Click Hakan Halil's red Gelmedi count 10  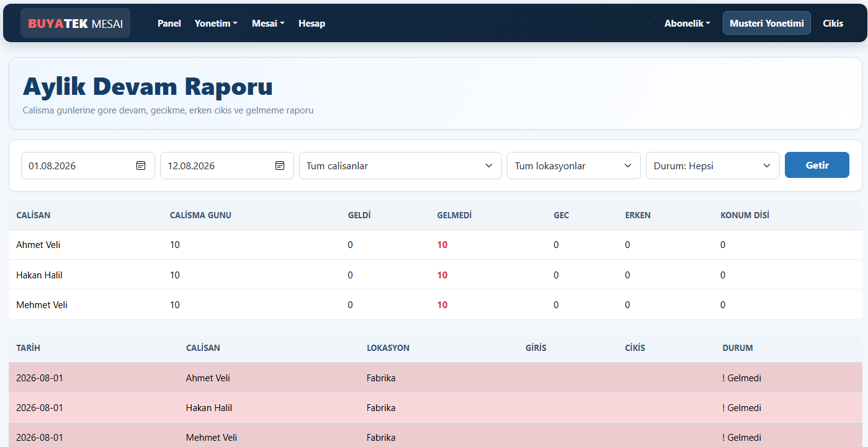pyautogui.click(x=442, y=275)
